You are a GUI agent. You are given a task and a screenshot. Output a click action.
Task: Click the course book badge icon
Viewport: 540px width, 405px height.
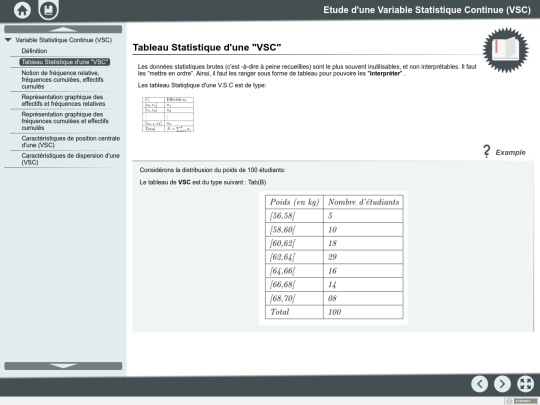(x=505, y=50)
